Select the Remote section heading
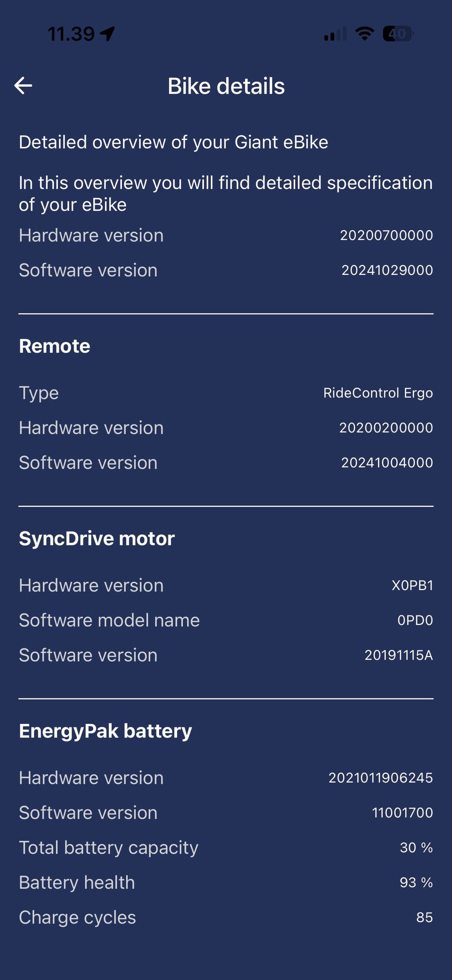Viewport: 452px width, 980px height. tap(55, 346)
